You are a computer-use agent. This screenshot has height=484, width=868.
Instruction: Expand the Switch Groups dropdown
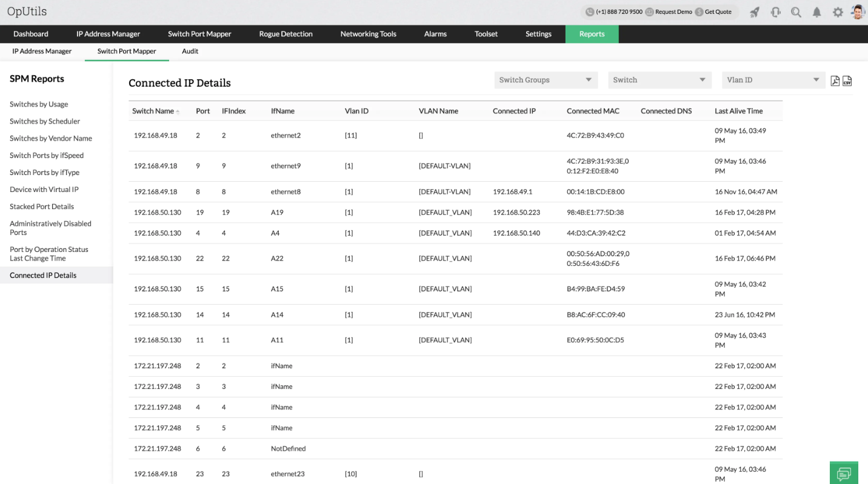pos(546,80)
